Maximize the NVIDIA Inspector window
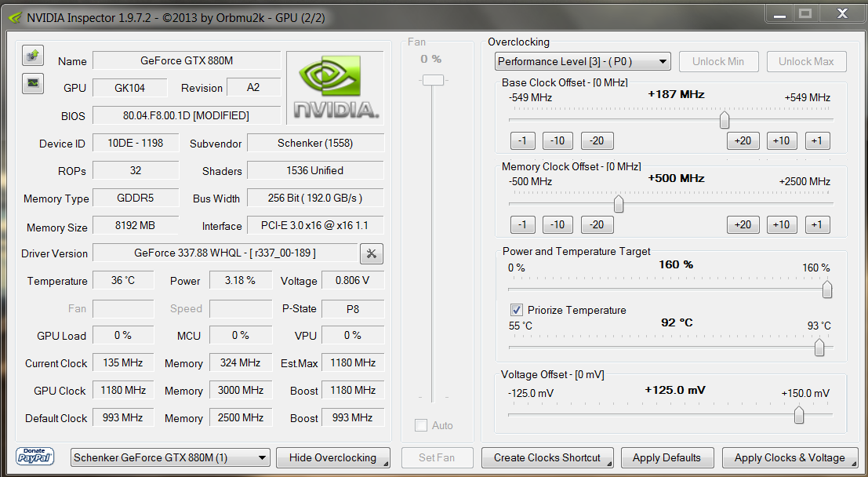The height and width of the screenshot is (477, 868). click(x=805, y=13)
